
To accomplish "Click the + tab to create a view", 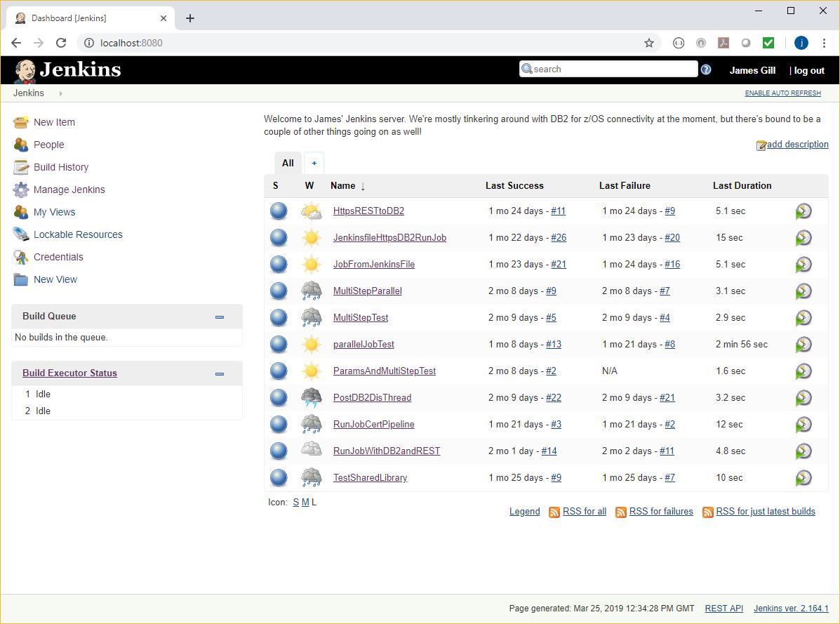I will click(314, 162).
